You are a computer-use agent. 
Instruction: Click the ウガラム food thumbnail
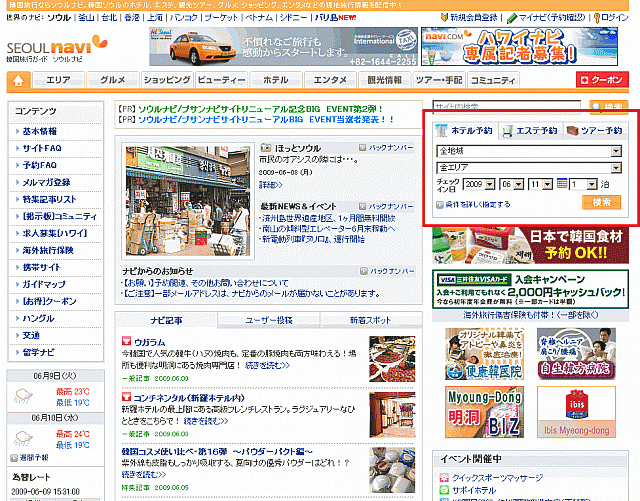click(x=392, y=359)
